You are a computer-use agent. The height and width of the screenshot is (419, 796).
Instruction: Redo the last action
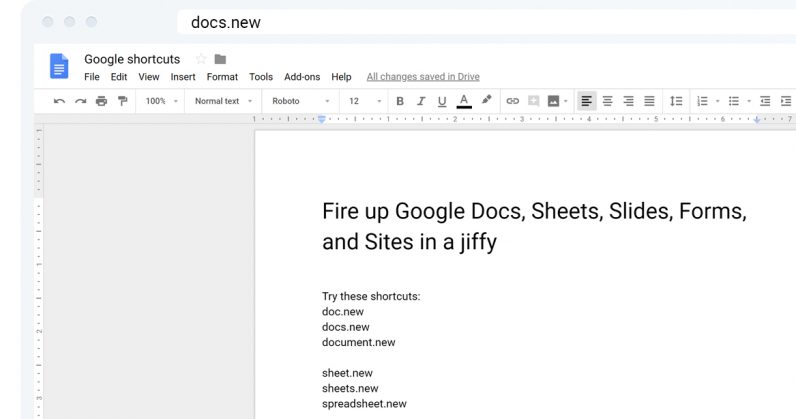80,101
